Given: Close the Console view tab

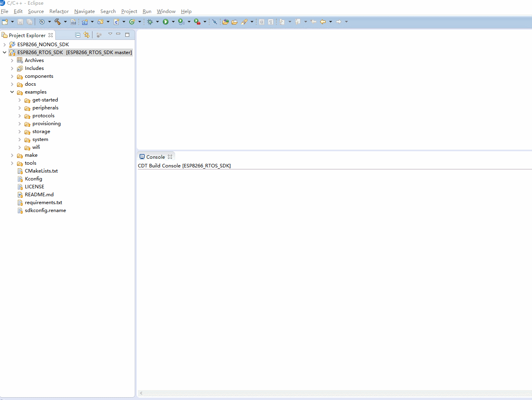Looking at the screenshot, I should pos(170,157).
